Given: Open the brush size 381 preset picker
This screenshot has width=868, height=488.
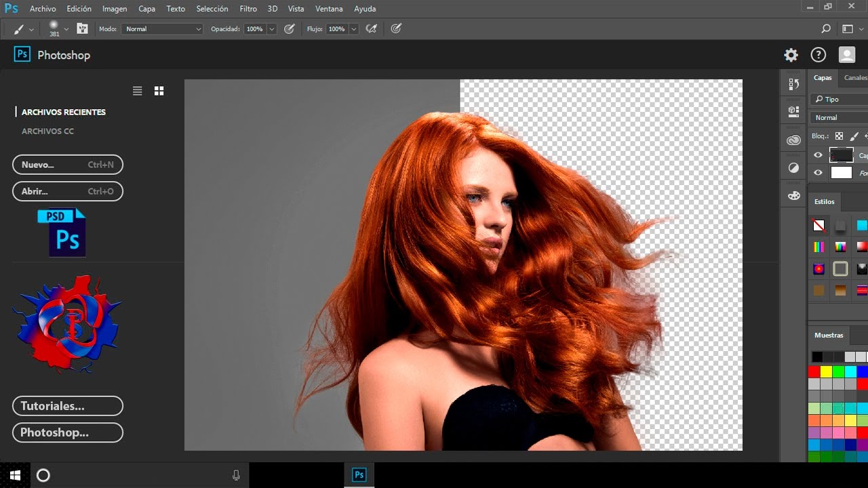Looking at the screenshot, I should point(54,28).
